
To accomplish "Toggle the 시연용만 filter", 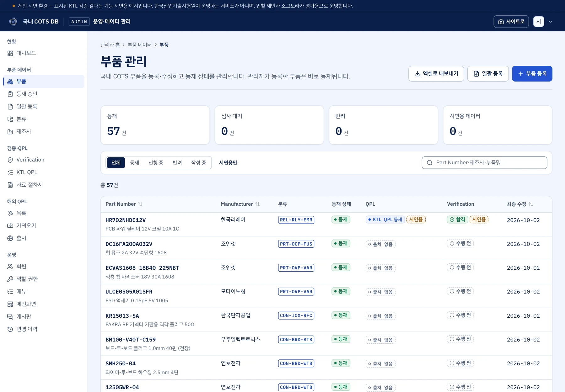I will (228, 163).
